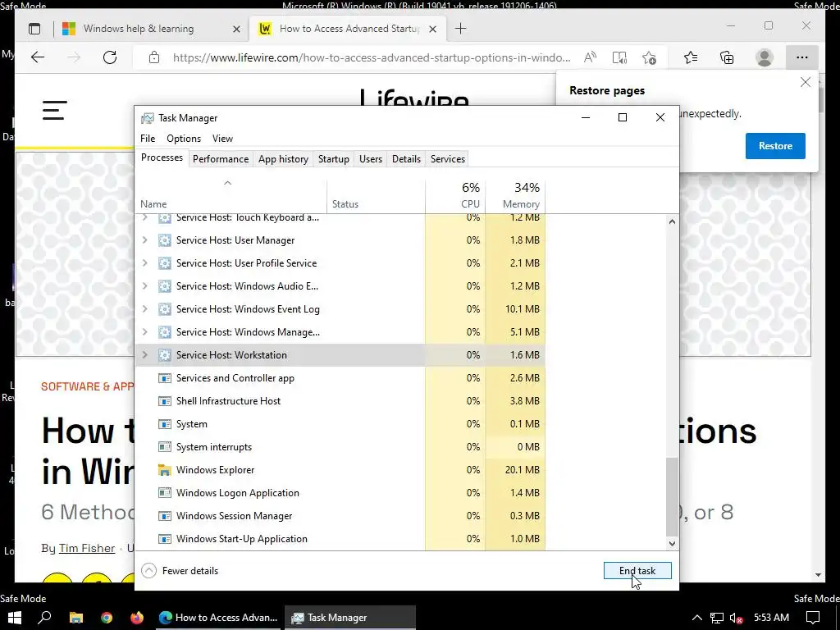The height and width of the screenshot is (630, 840).
Task: Switch to Task Manager taskbar button
Action: pos(350,618)
